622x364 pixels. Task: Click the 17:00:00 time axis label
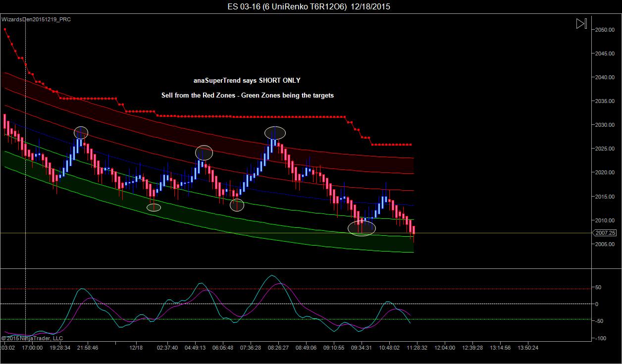point(32,348)
